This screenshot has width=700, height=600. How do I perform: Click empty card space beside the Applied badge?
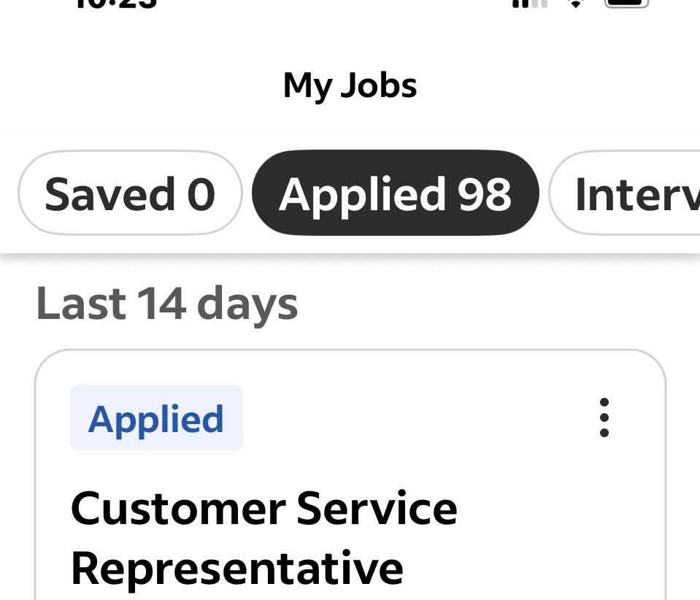point(409,418)
